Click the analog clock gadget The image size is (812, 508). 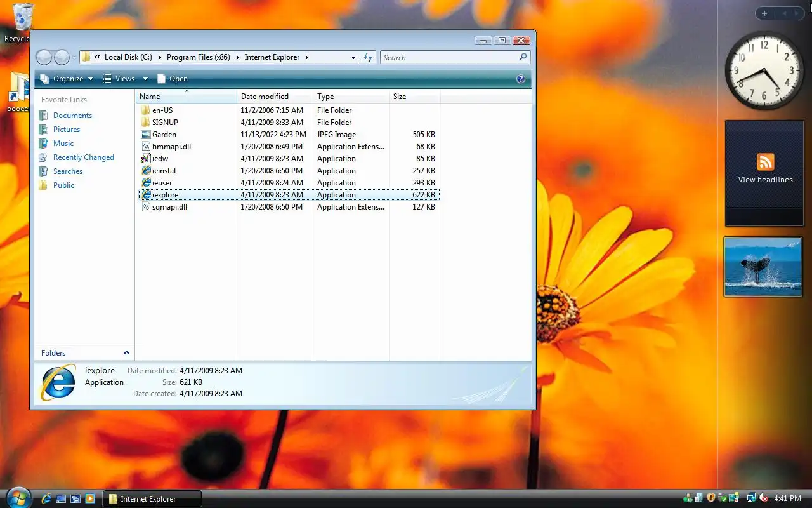(764, 70)
